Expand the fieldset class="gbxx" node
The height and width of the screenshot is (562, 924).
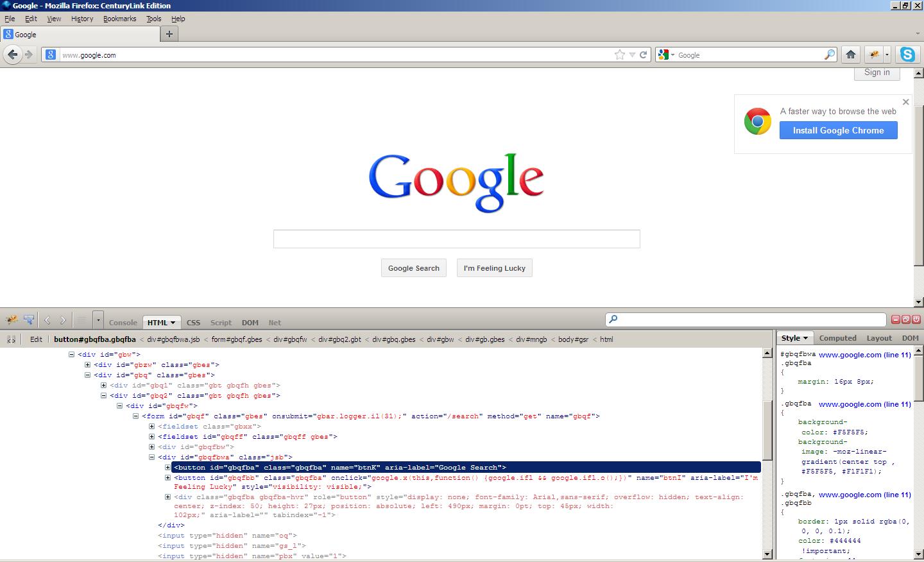click(152, 426)
